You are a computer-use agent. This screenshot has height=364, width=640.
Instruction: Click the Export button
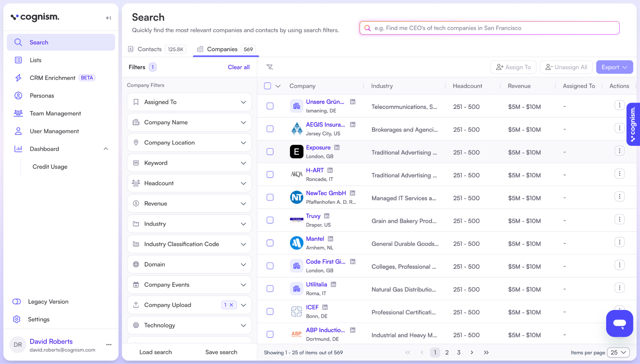[614, 67]
